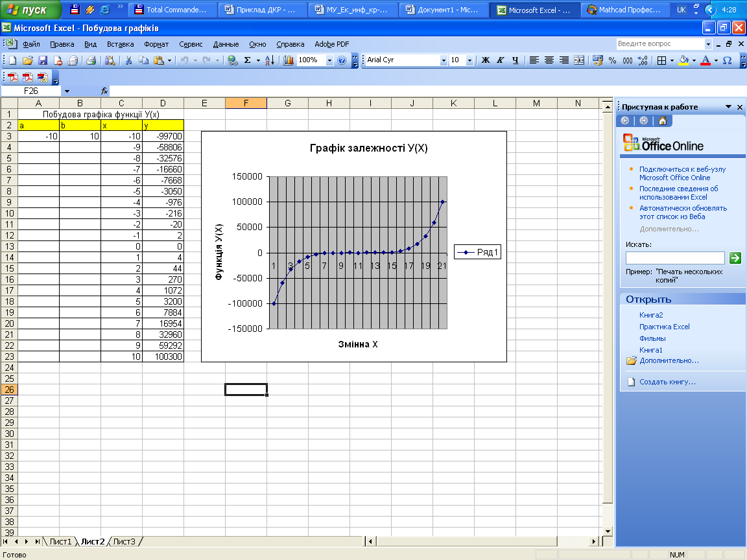This screenshot has width=747, height=560.
Task: Click the Введите вопрос help box
Action: pos(660,44)
